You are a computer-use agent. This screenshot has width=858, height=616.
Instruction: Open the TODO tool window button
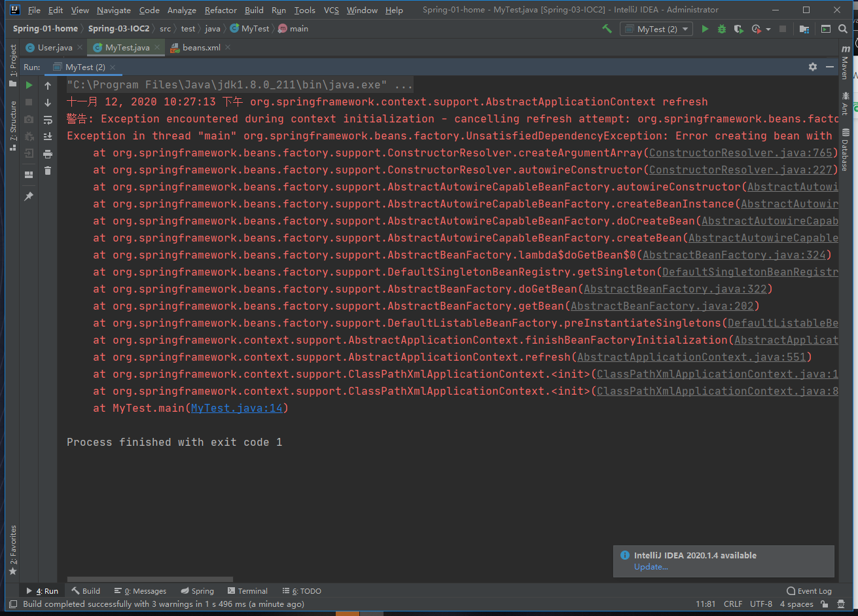[302, 591]
